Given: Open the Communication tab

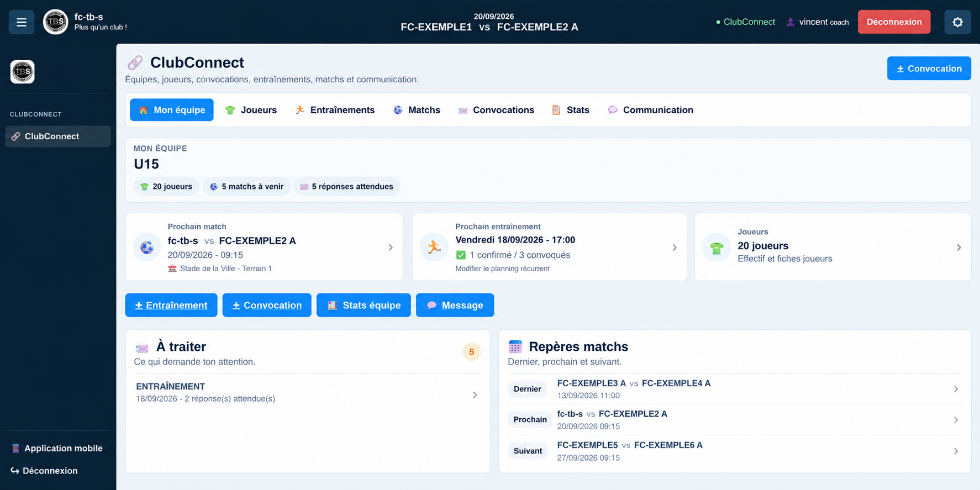Looking at the screenshot, I should [651, 110].
